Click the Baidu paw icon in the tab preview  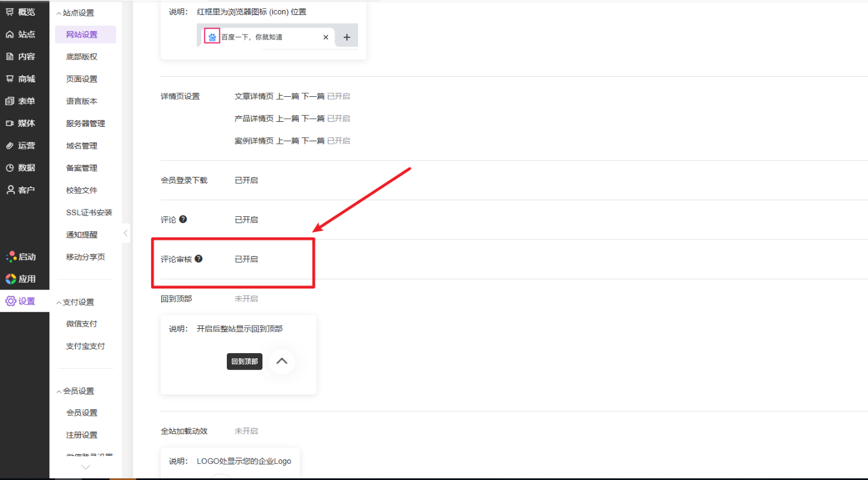coord(212,37)
